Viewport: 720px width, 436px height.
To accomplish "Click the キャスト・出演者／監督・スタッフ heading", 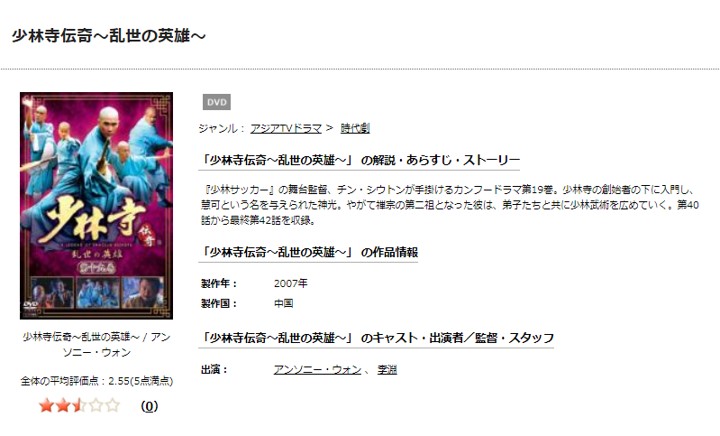I will point(377,338).
